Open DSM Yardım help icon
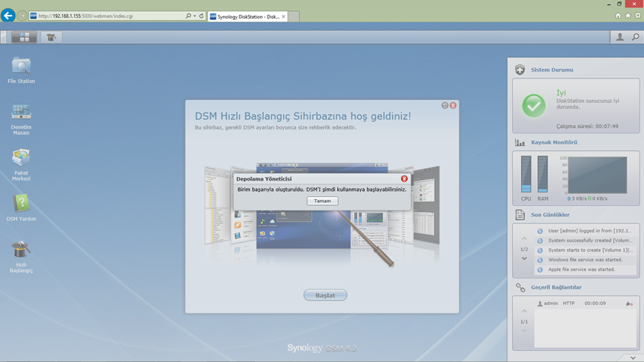 (x=21, y=208)
